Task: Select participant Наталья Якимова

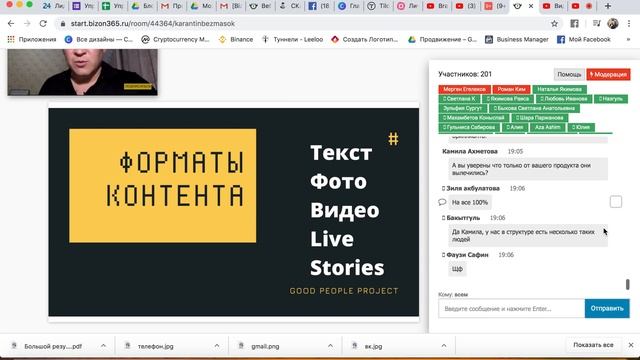Action: tap(559, 89)
